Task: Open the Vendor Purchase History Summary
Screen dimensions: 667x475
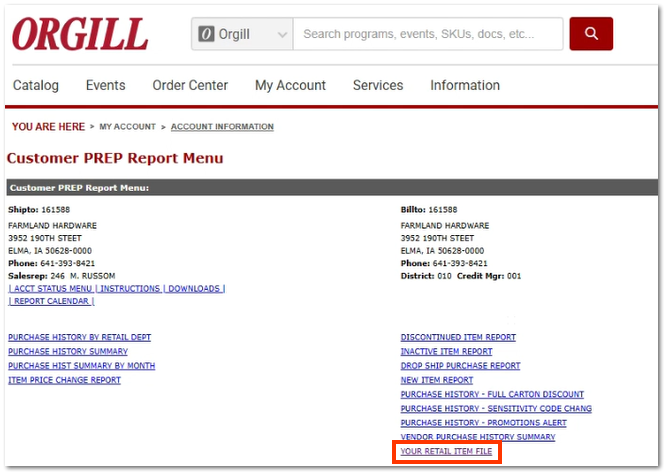Action: pos(478,437)
